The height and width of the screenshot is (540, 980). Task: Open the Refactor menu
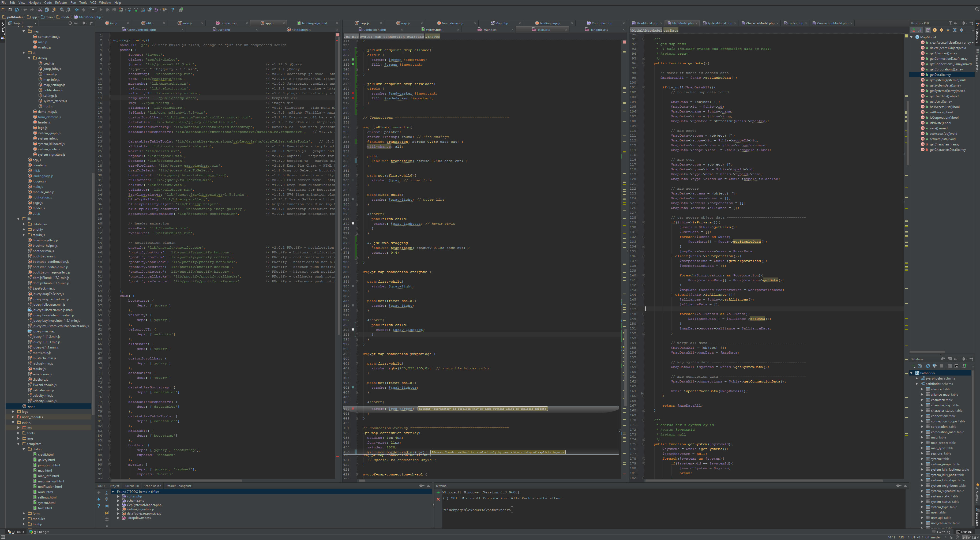point(61,3)
